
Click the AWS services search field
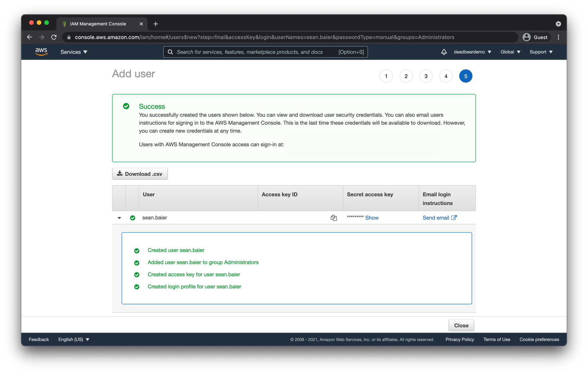(250, 52)
